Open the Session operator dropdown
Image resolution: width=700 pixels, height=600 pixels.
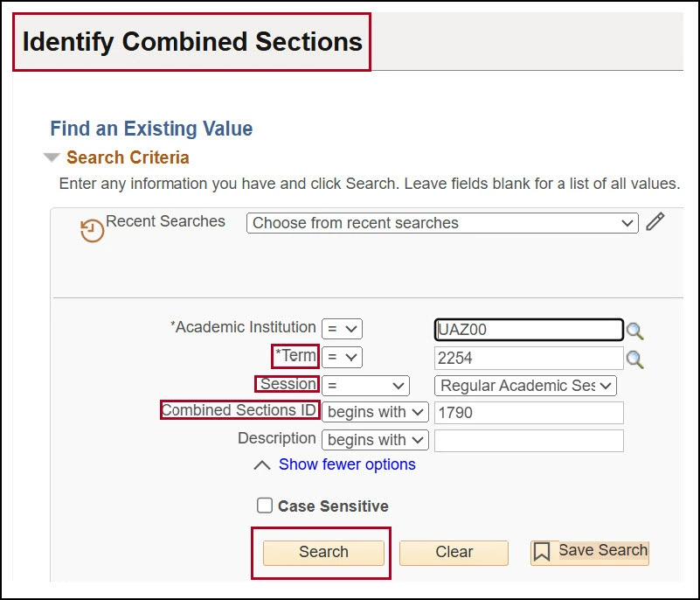[x=365, y=386]
